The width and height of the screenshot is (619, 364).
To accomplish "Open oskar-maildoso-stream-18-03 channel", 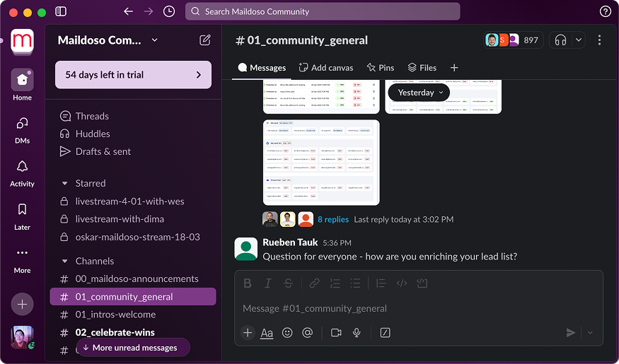I will 133,237.
